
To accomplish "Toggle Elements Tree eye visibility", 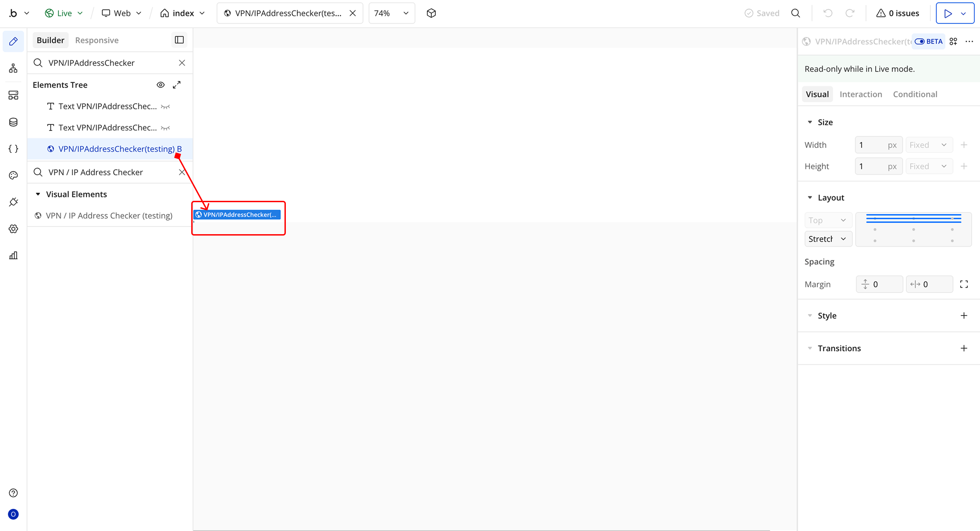I will (161, 85).
